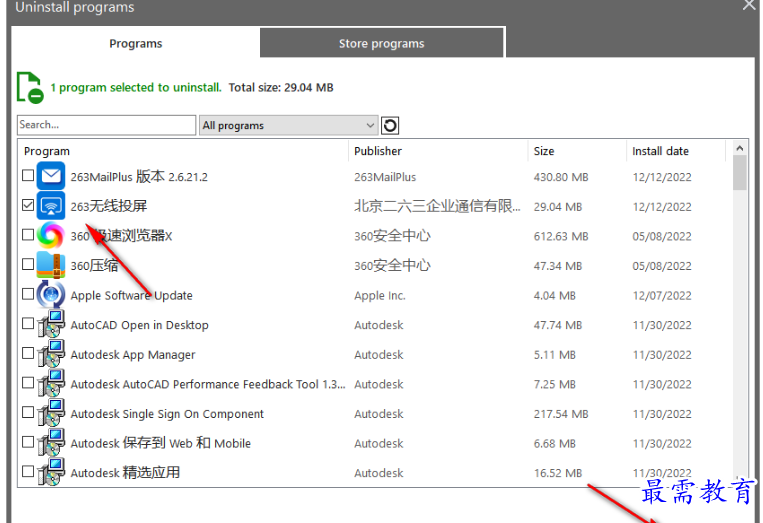This screenshot has height=523, width=763.
Task: Click the Search input field
Action: click(x=107, y=125)
